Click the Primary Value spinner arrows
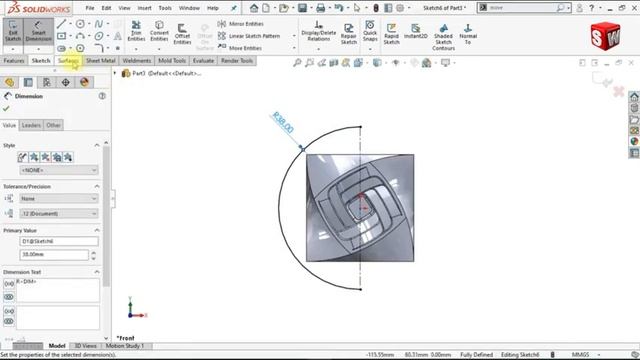 pyautogui.click(x=93, y=256)
